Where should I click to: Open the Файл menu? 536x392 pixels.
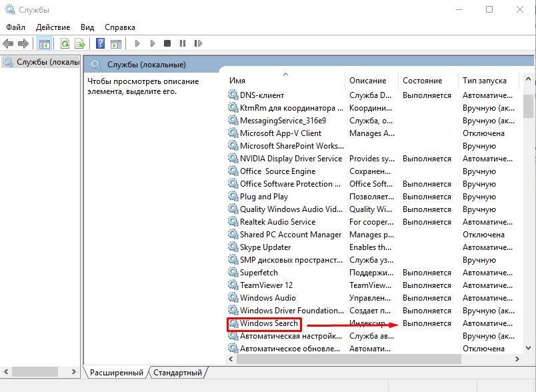click(x=15, y=27)
